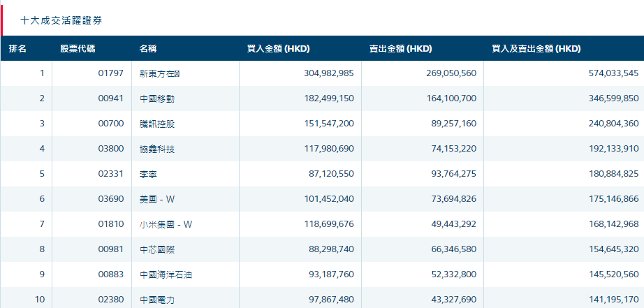Click sell amount 43,327,690
The height and width of the screenshot is (308, 644).
454,300
